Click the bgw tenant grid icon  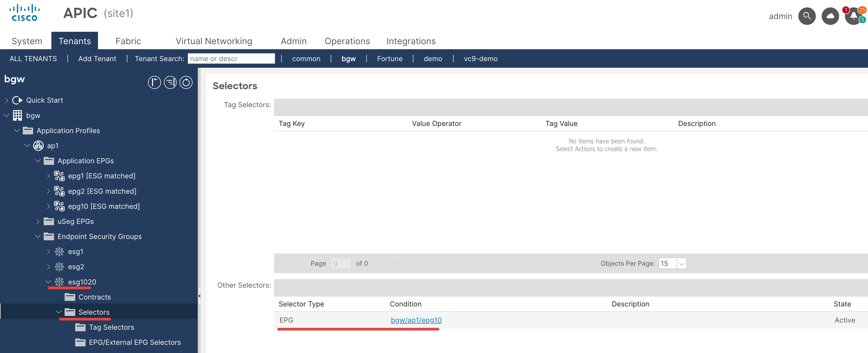17,115
